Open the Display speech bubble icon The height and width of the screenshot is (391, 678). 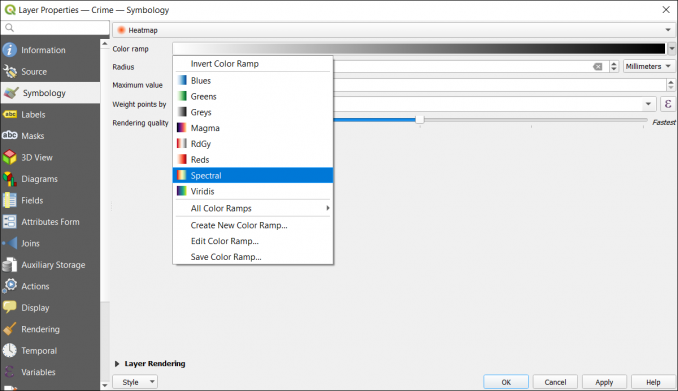(10, 308)
